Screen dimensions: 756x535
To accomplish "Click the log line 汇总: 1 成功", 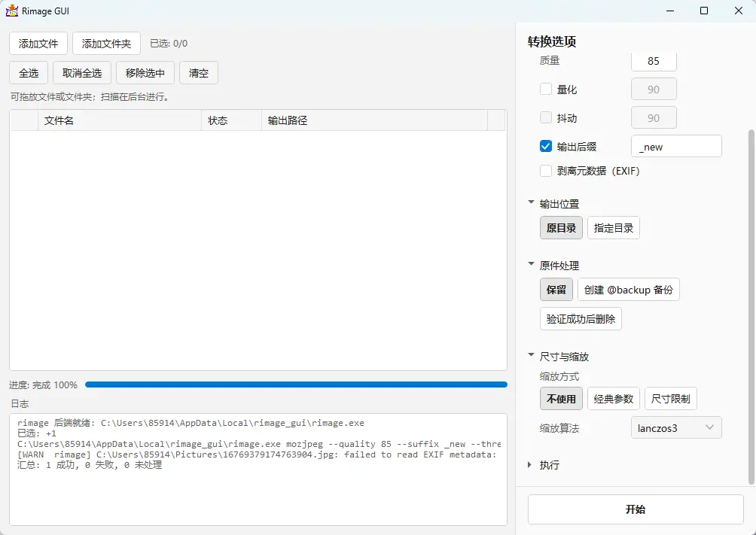I will (x=90, y=465).
